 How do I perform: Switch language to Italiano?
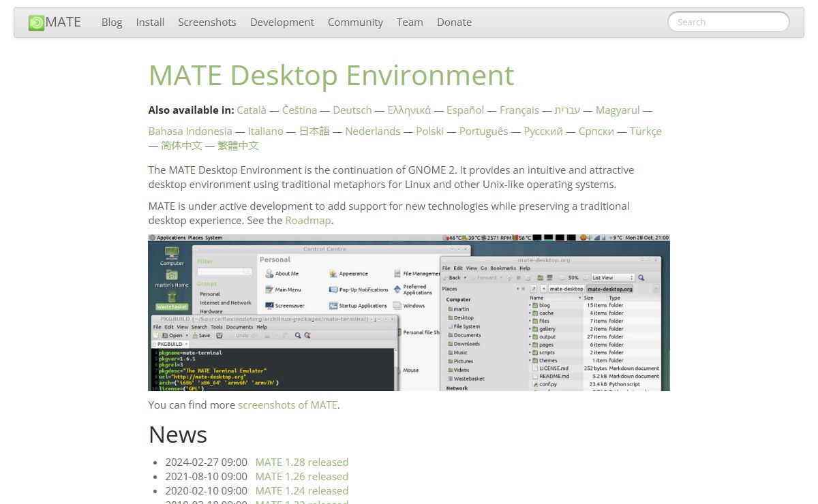tap(266, 131)
